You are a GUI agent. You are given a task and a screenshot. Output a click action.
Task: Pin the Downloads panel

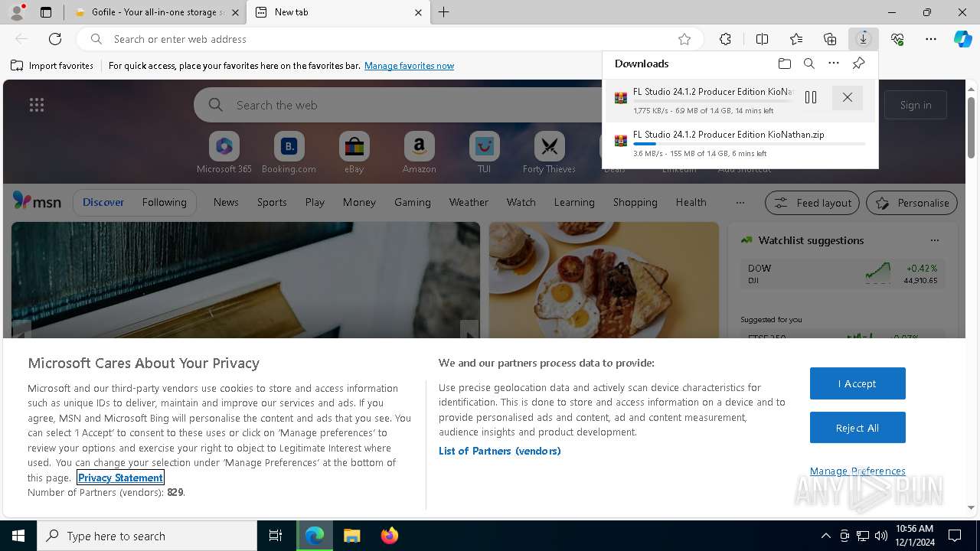(859, 64)
